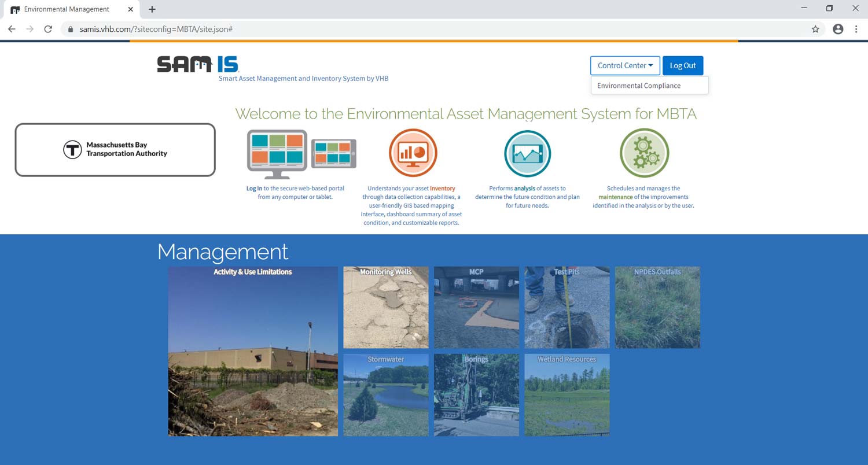
Task: Open the Monitoring Wells tile
Action: pos(386,307)
